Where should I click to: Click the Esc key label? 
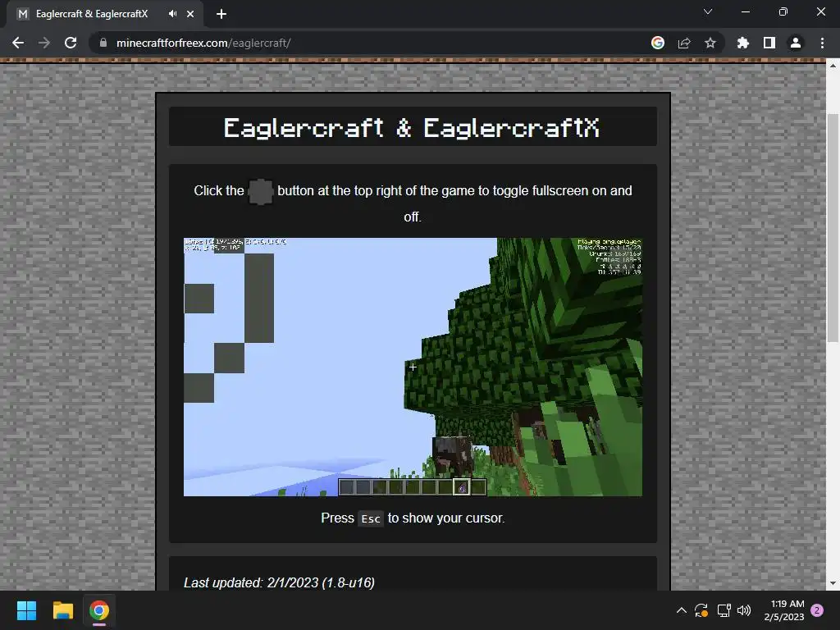(371, 518)
